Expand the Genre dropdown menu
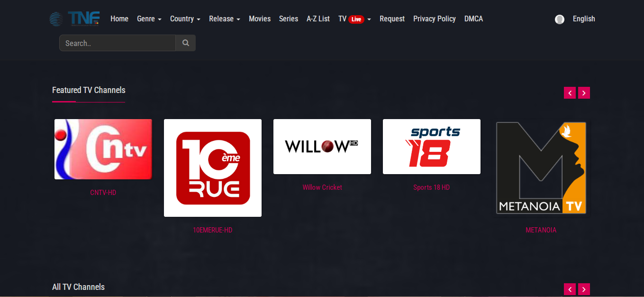 pos(149,19)
